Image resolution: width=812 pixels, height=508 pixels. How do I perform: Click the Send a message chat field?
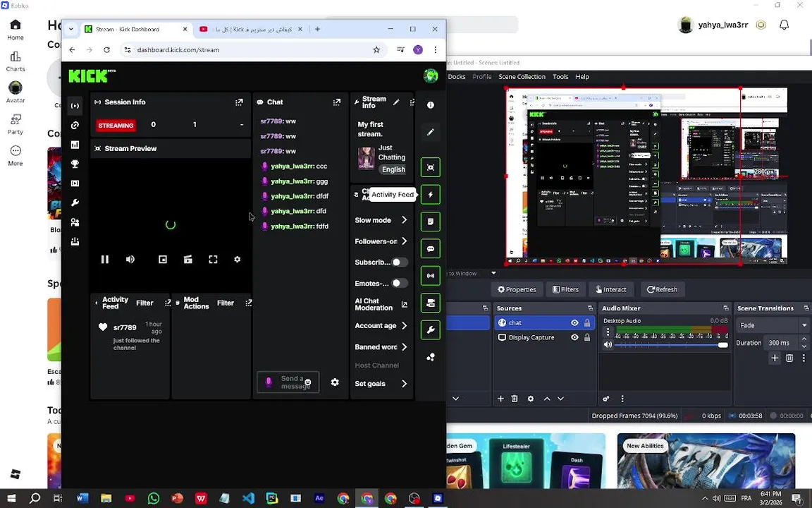[x=288, y=382]
